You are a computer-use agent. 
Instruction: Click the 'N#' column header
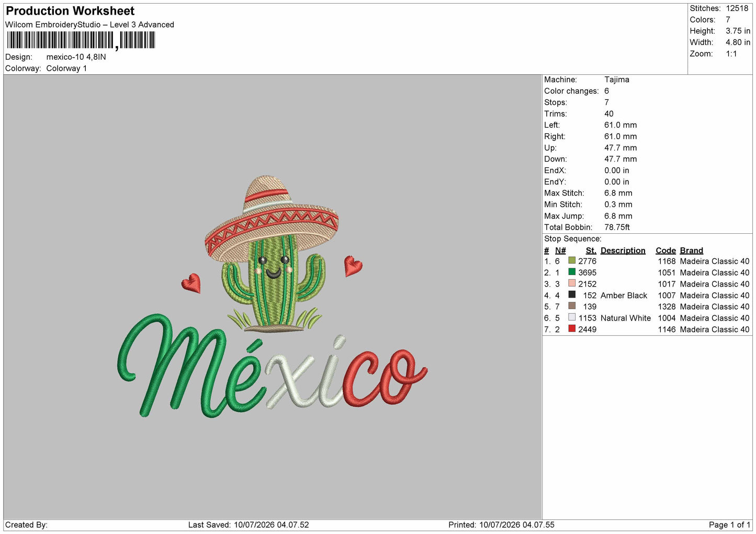560,251
